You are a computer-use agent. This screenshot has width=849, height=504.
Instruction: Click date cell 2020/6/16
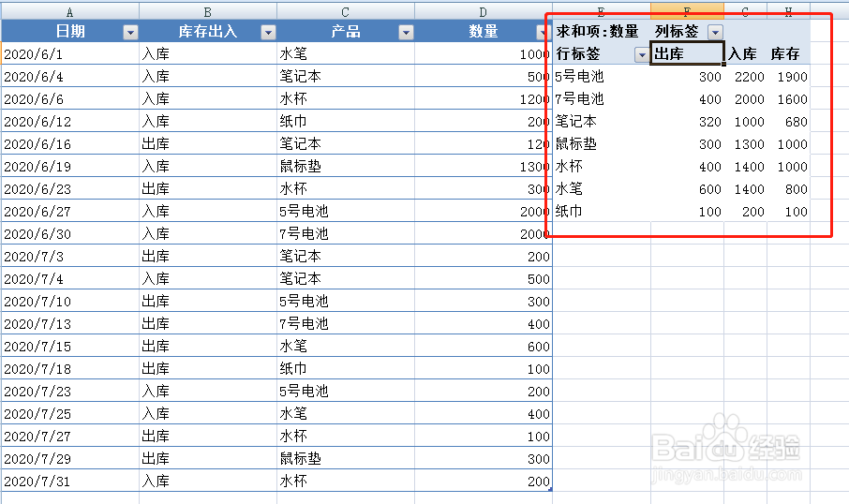[x=70, y=144]
